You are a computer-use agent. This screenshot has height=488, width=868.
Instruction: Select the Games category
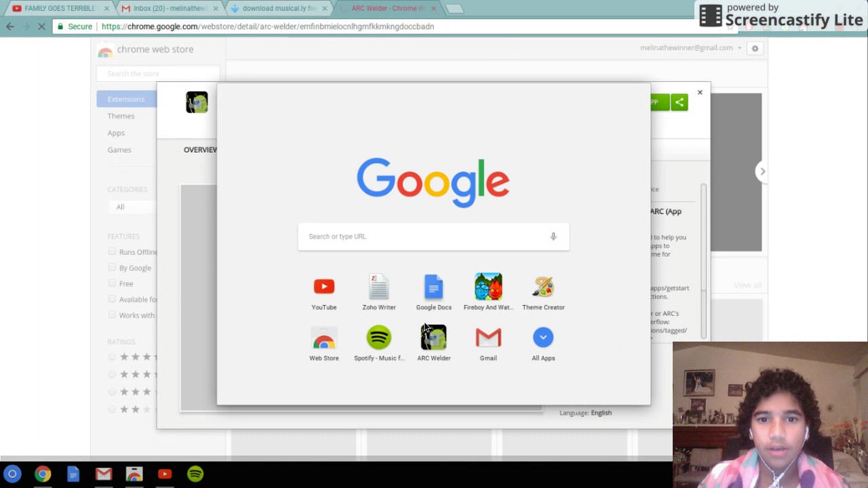tap(119, 150)
